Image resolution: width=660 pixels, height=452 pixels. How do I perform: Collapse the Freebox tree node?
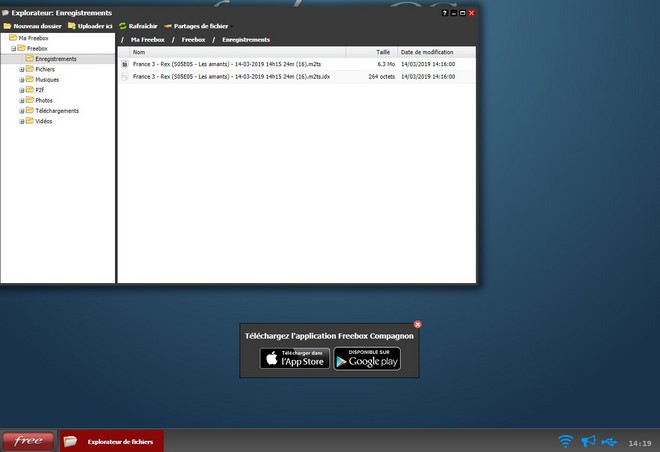(x=13, y=48)
